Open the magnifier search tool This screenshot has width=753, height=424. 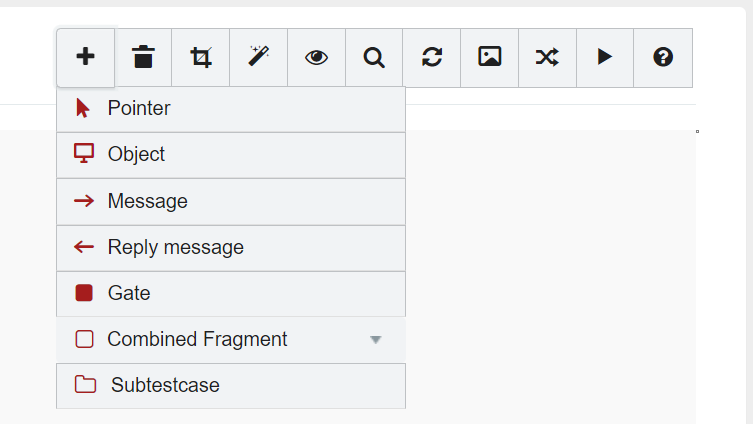[374, 57]
